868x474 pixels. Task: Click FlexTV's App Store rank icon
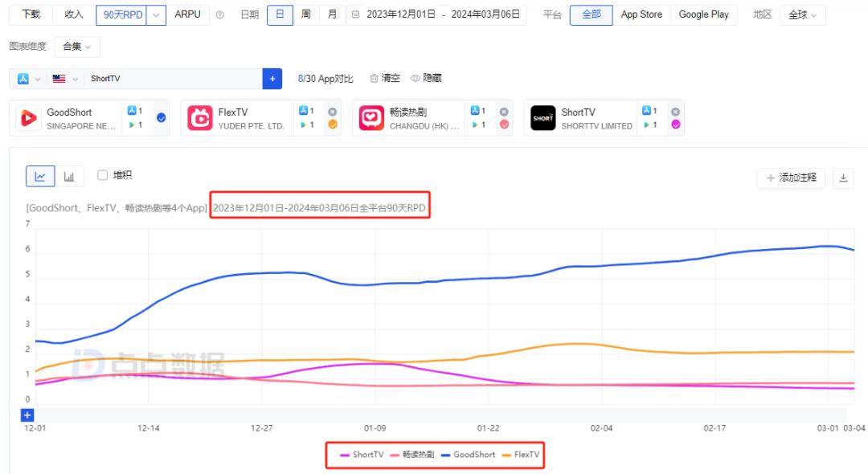303,111
